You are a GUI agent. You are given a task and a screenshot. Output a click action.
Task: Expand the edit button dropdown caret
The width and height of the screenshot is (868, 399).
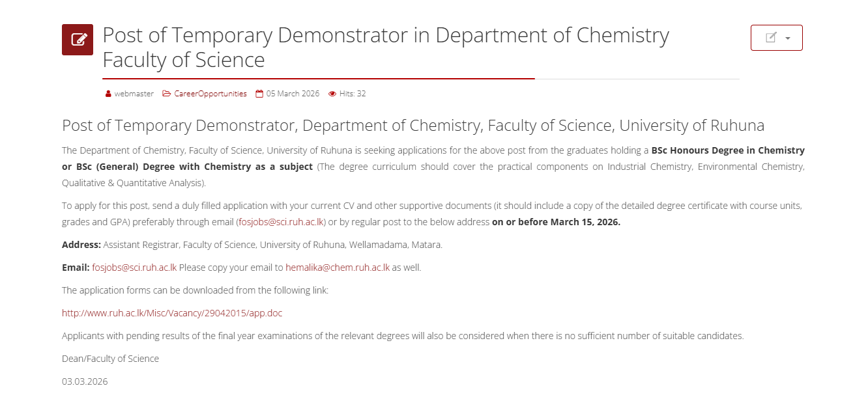(788, 38)
